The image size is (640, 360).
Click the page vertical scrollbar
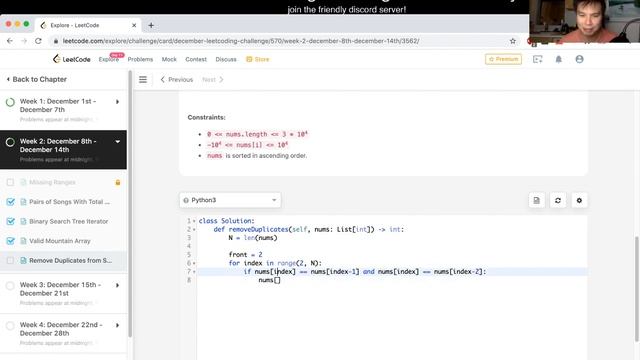click(636, 289)
